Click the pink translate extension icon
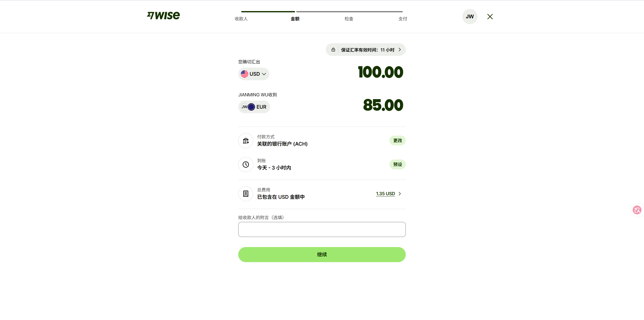644x320 pixels. 637,210
